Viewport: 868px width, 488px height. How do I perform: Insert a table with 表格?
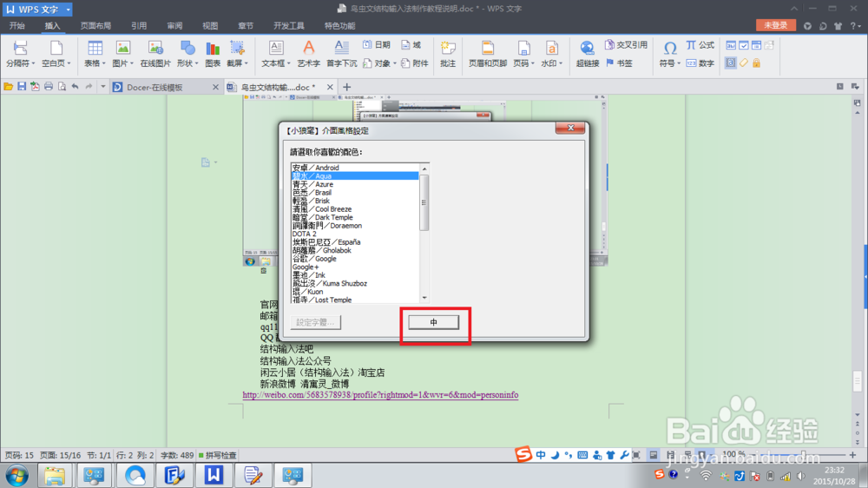pos(95,54)
